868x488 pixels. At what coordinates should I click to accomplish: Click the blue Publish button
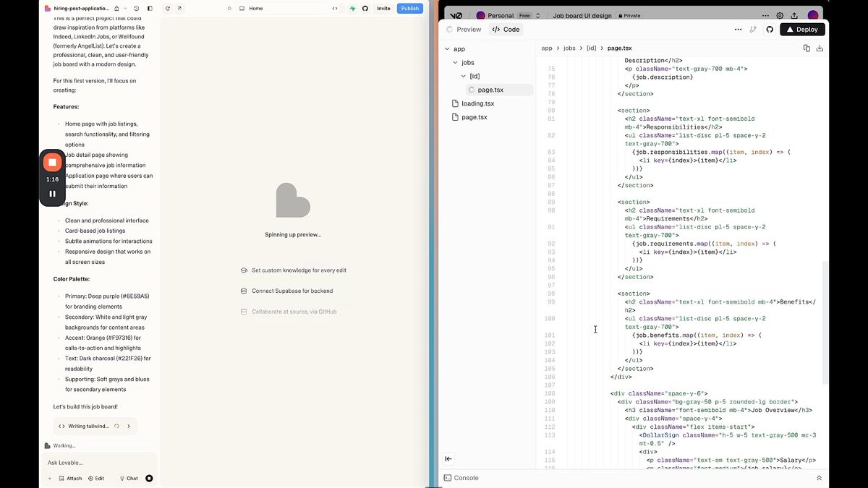tap(410, 9)
